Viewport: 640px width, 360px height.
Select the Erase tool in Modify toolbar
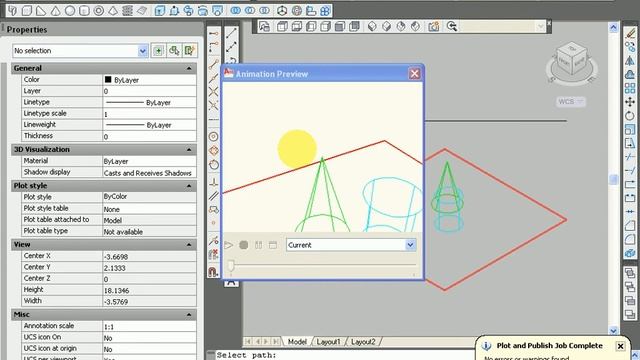click(x=630, y=33)
